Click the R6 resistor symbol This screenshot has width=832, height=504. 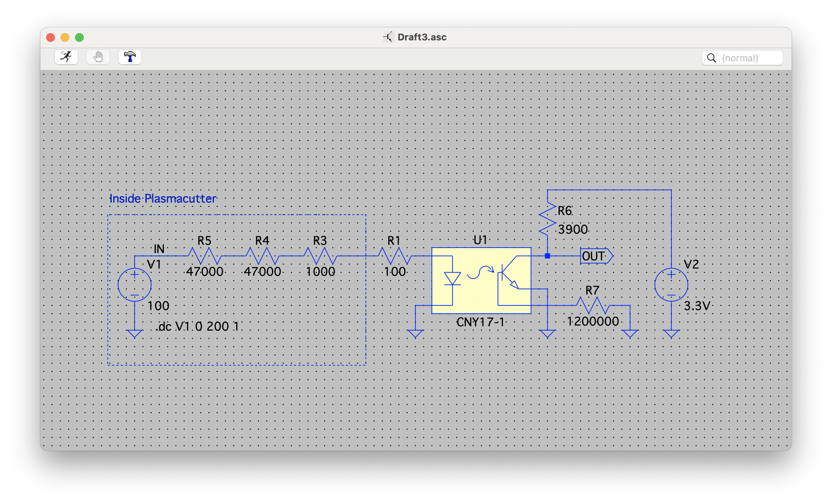(x=547, y=219)
